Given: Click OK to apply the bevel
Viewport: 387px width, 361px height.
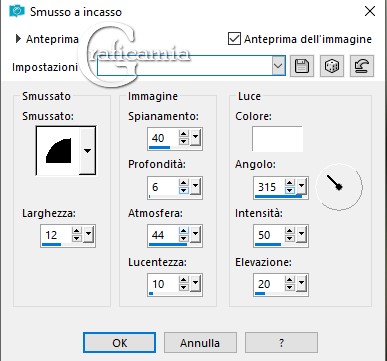Looking at the screenshot, I should click(x=119, y=342).
